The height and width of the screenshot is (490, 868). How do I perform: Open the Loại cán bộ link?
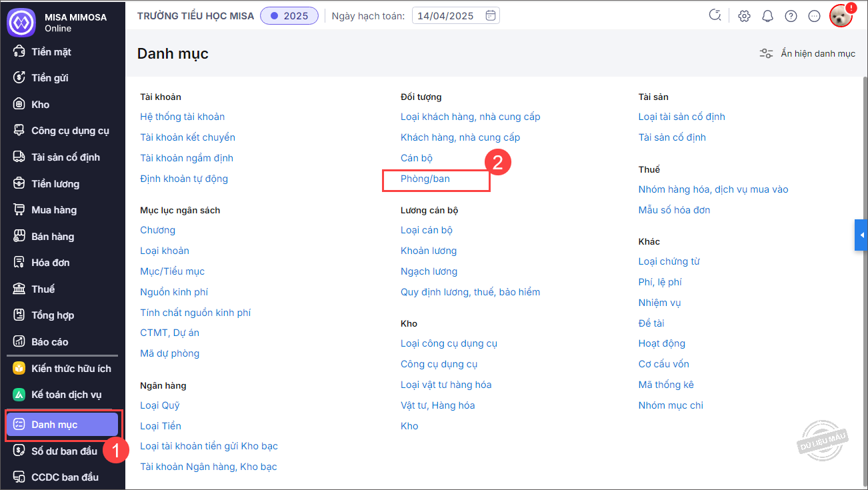coord(427,230)
